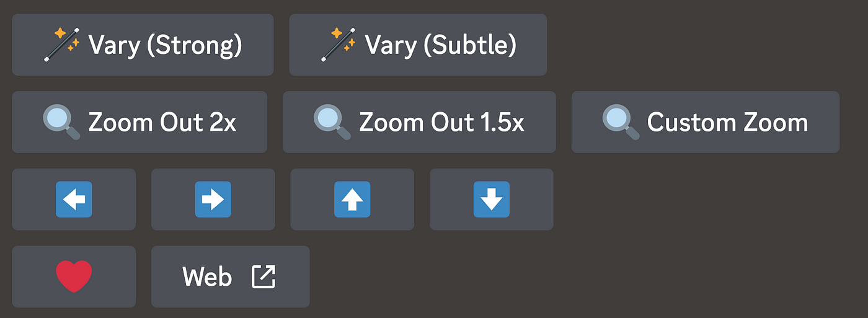This screenshot has height=318, width=868.
Task: Click the wand icon on Vary (Subtle)
Action: tap(339, 45)
